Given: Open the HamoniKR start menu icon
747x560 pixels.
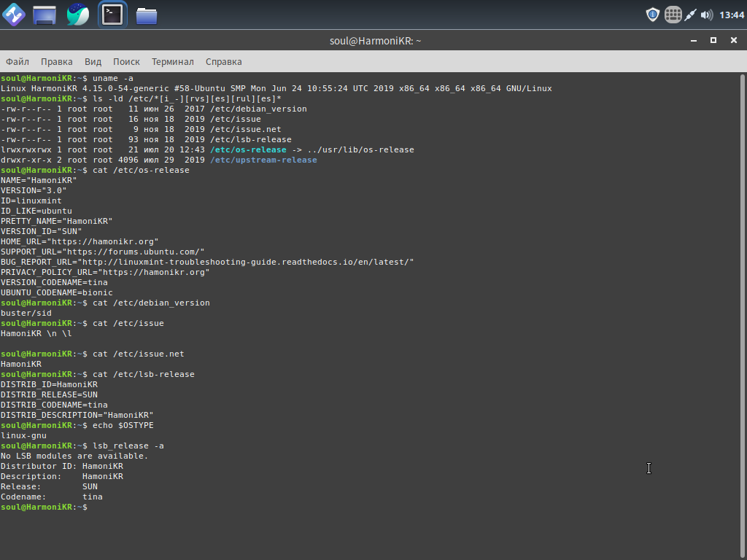Looking at the screenshot, I should click(14, 15).
